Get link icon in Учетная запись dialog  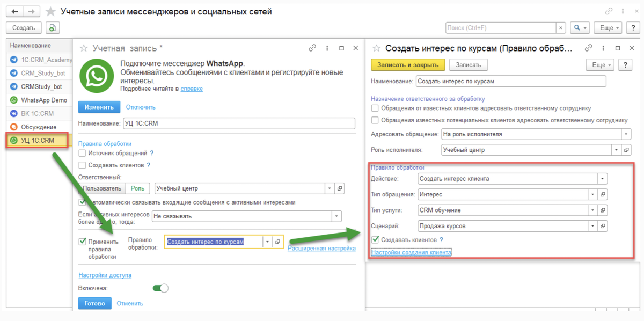coord(312,48)
